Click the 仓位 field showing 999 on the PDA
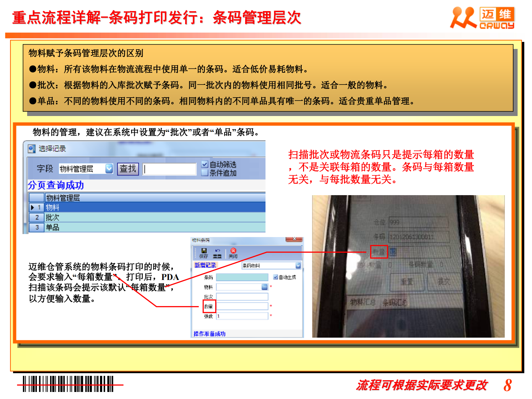Viewport: 532px width, 399px height. [x=418, y=222]
